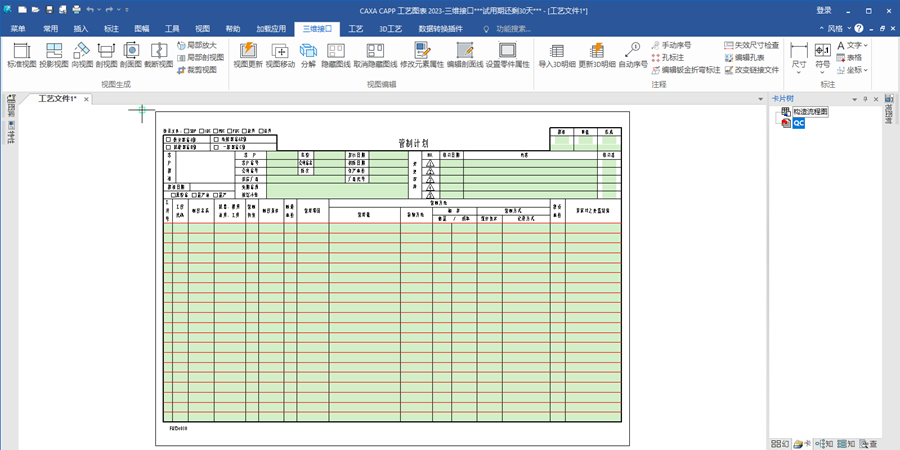The width and height of the screenshot is (900, 450).
Task: Switch to the 数据转换插件 ribbon tab
Action: click(x=440, y=29)
